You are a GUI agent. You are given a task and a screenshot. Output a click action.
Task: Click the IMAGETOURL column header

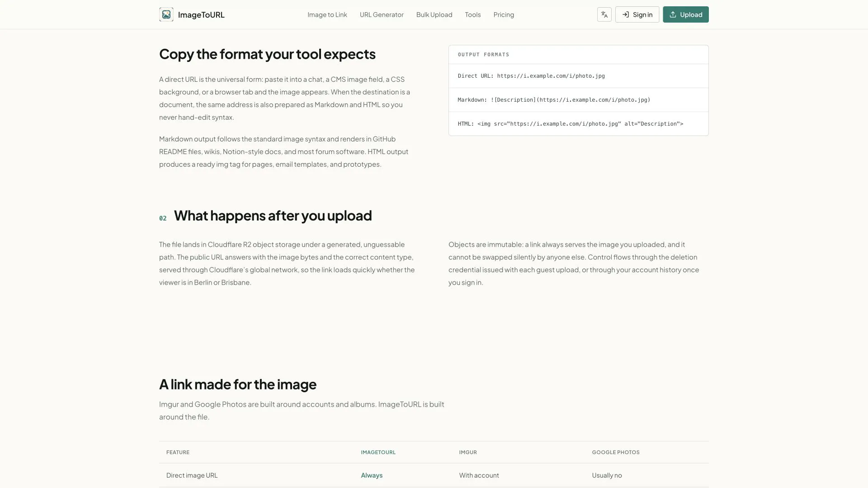pos(378,452)
